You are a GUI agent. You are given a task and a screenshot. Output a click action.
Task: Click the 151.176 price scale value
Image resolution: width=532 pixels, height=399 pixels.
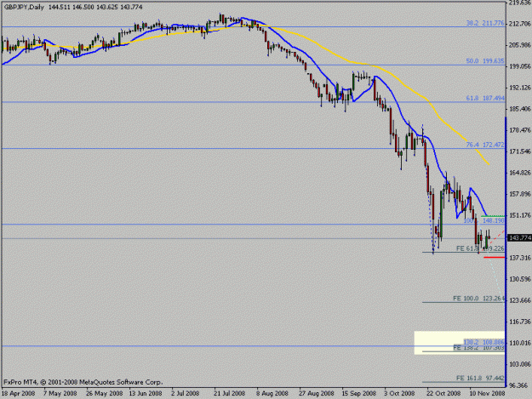[520, 215]
